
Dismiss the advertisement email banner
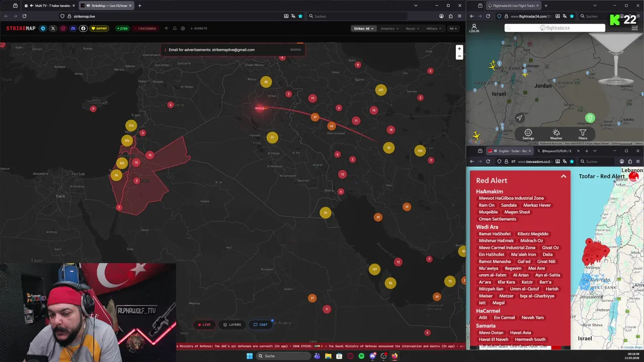(x=295, y=50)
